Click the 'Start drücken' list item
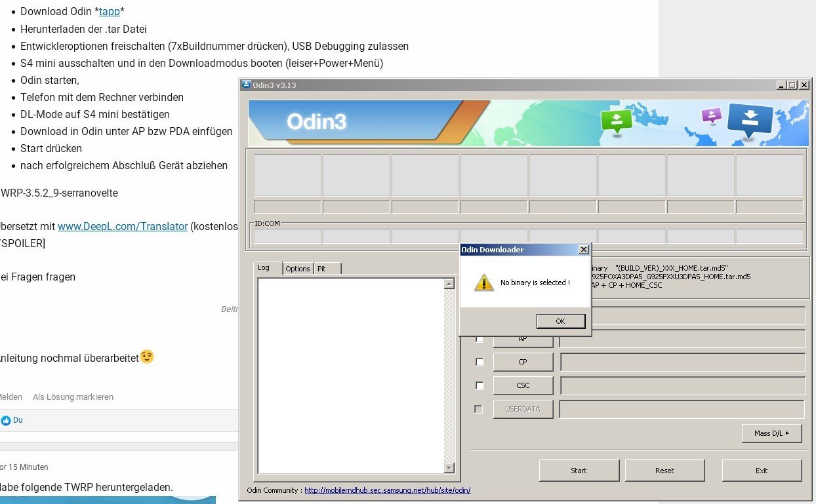Viewport: 816px width, 504px height. click(51, 148)
